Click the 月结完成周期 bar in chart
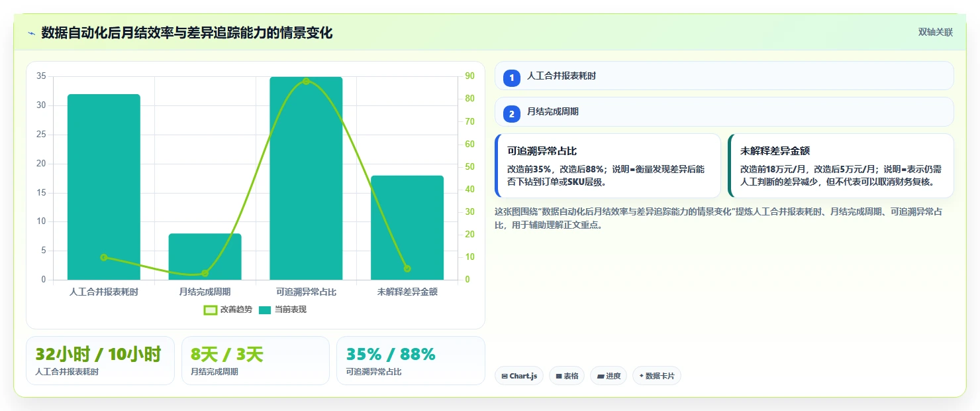This screenshot has height=411, width=980. point(205,257)
